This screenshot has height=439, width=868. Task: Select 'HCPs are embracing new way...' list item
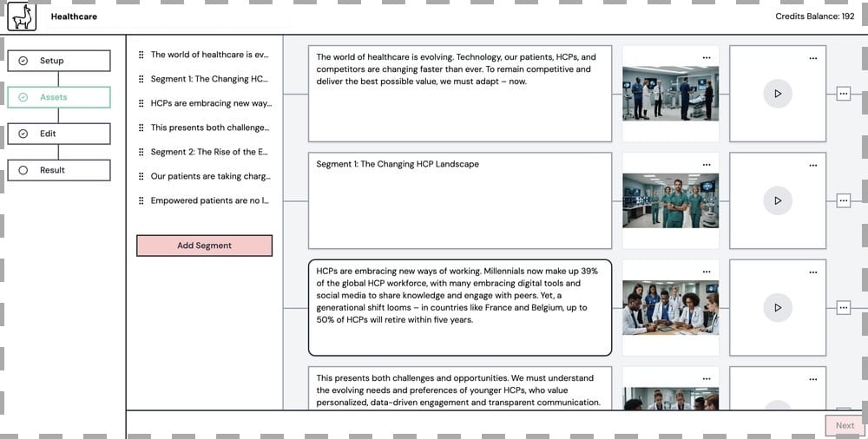click(211, 103)
